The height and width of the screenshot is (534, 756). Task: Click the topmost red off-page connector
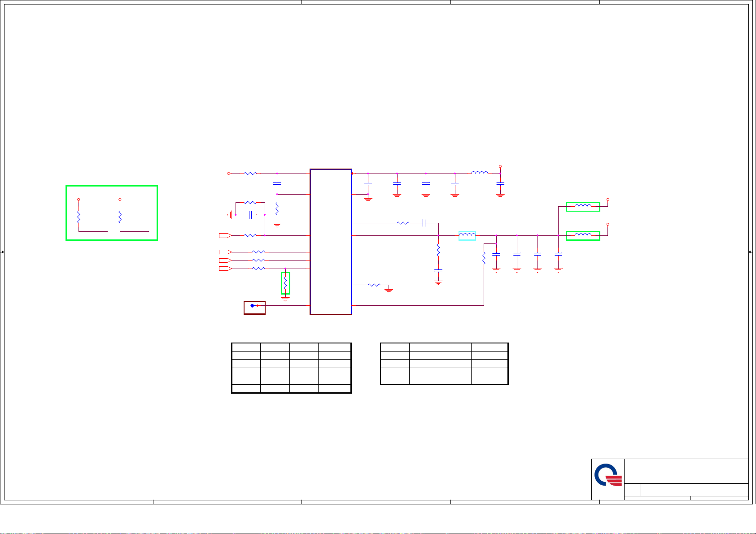pos(225,235)
